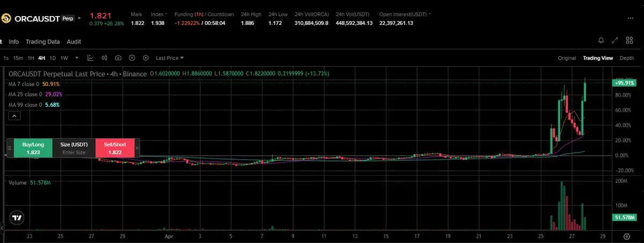
Task: Open the technical indicators line-chart icon
Action: click(91, 58)
